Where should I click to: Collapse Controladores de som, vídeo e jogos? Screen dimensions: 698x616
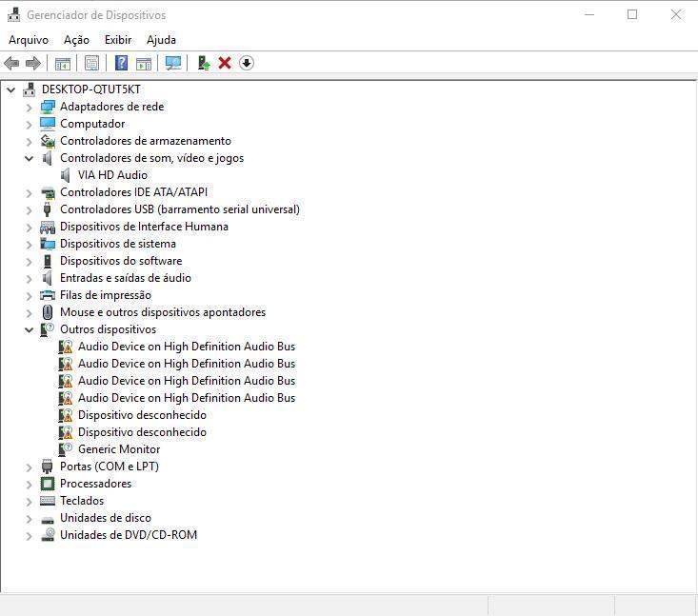point(29,158)
